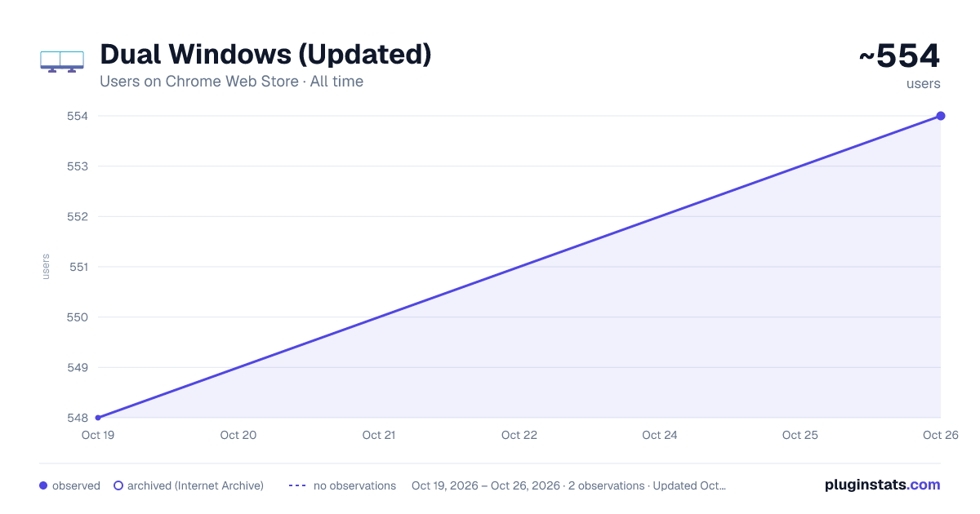Click the dashed no observations legend marker
Image resolution: width=980 pixels, height=514 pixels.
coord(297,485)
